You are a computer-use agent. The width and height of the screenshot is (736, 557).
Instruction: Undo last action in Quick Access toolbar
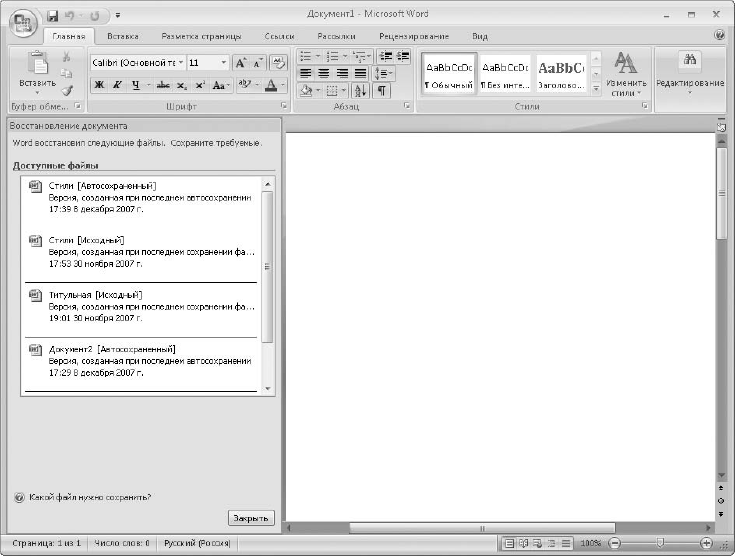69,16
